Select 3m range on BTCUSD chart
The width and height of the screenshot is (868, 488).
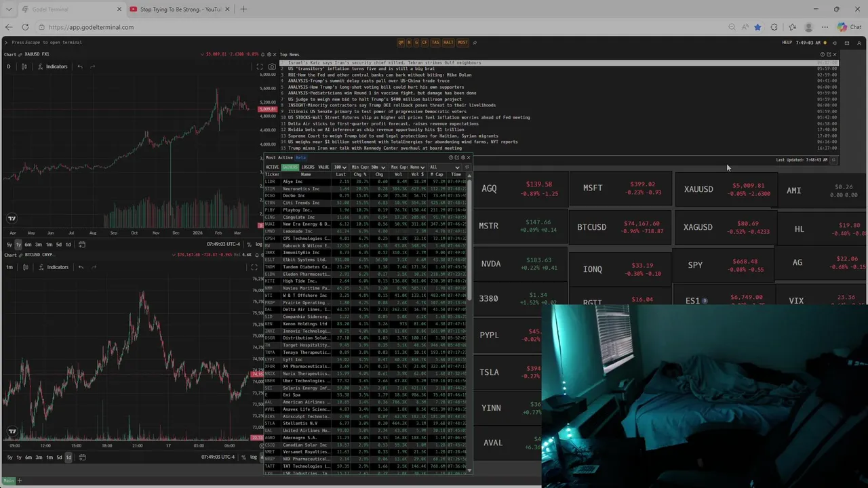point(39,457)
